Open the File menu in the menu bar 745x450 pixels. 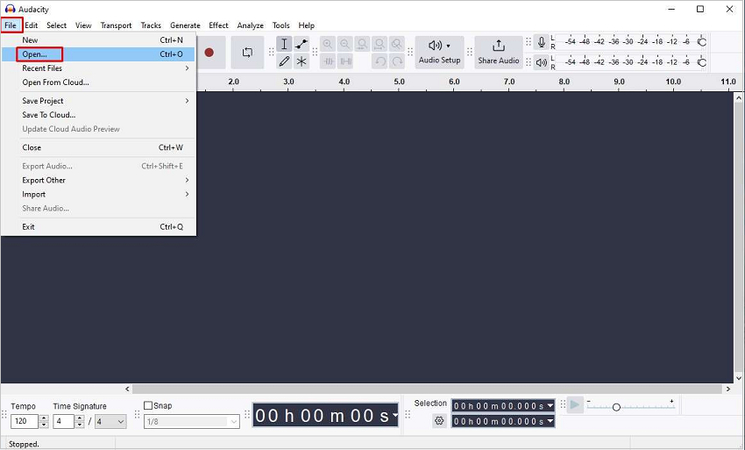pos(10,25)
